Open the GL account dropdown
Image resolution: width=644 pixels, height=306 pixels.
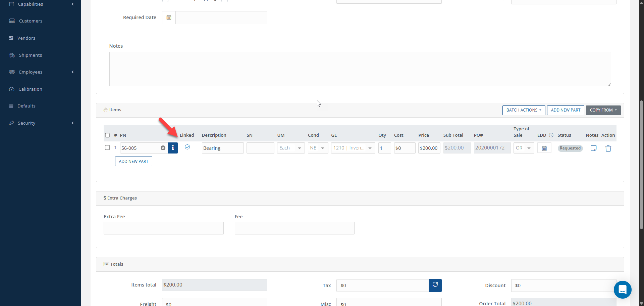(353, 148)
